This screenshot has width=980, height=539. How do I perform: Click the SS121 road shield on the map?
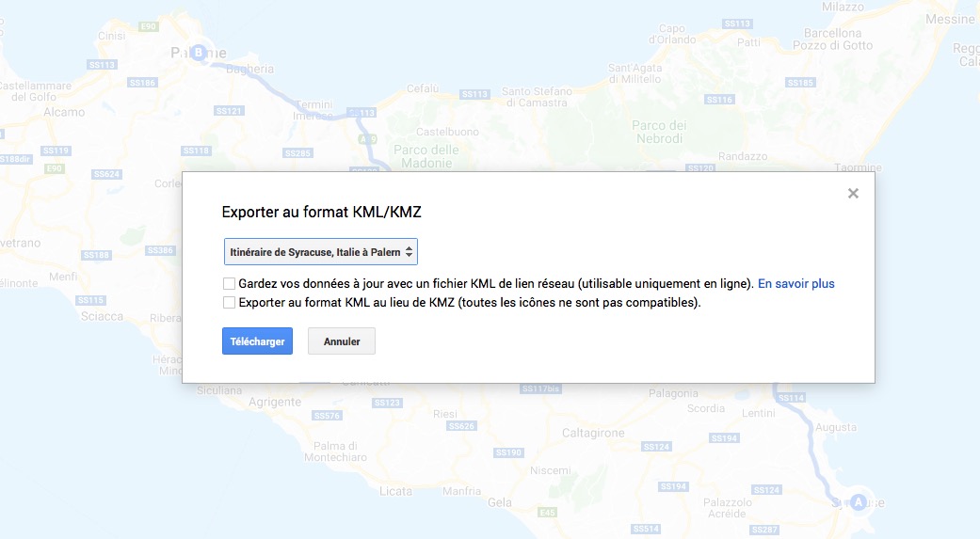pos(230,111)
